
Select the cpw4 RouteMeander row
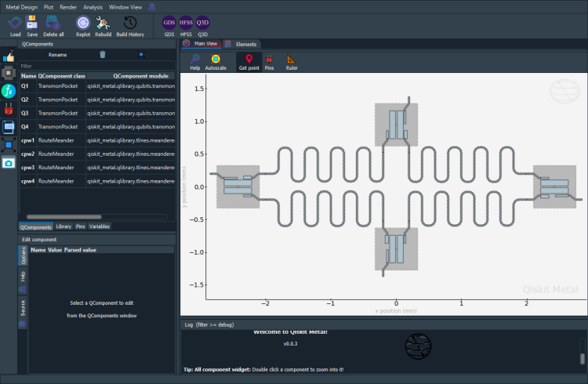tap(97, 181)
